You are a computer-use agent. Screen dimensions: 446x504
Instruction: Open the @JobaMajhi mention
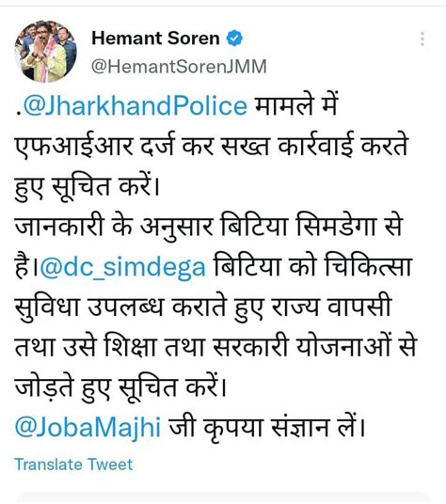coord(88,428)
